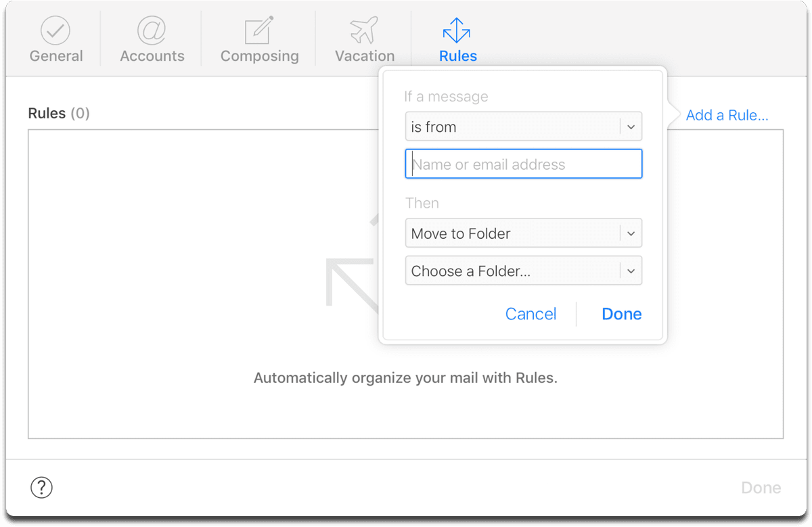Focus the "Name or email address" field

point(523,164)
